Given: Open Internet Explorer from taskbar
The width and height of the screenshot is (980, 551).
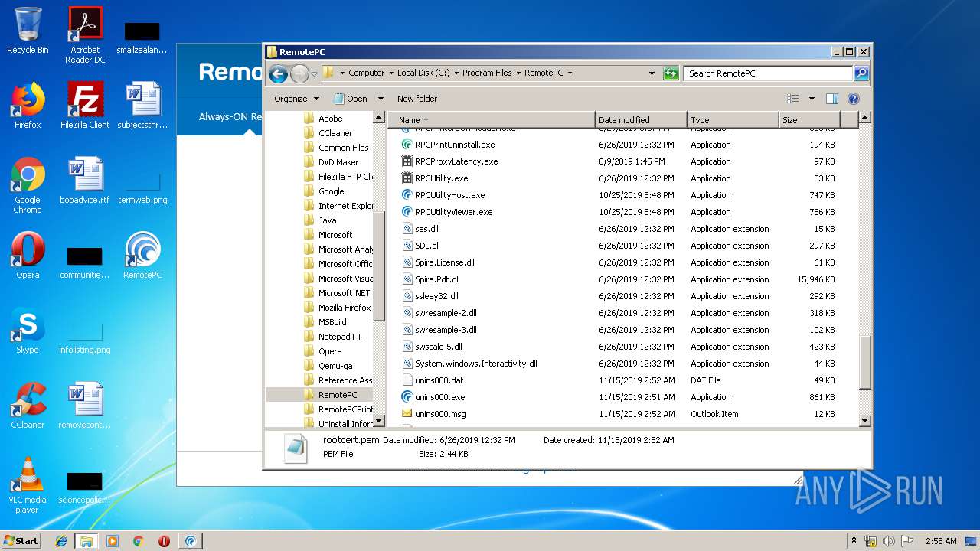Looking at the screenshot, I should coord(61,541).
